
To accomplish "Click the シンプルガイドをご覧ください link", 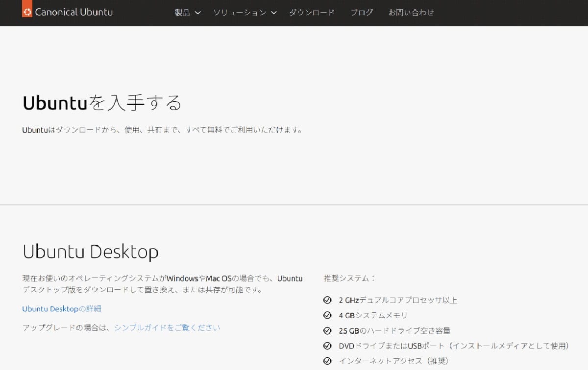I will pos(167,327).
